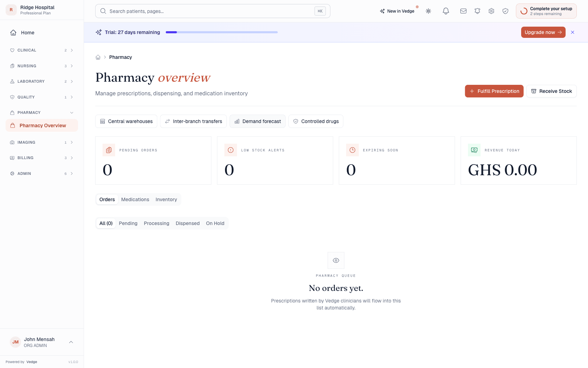This screenshot has width=588, height=368.
Task: Expand the Admin sidebar section
Action: (42, 173)
